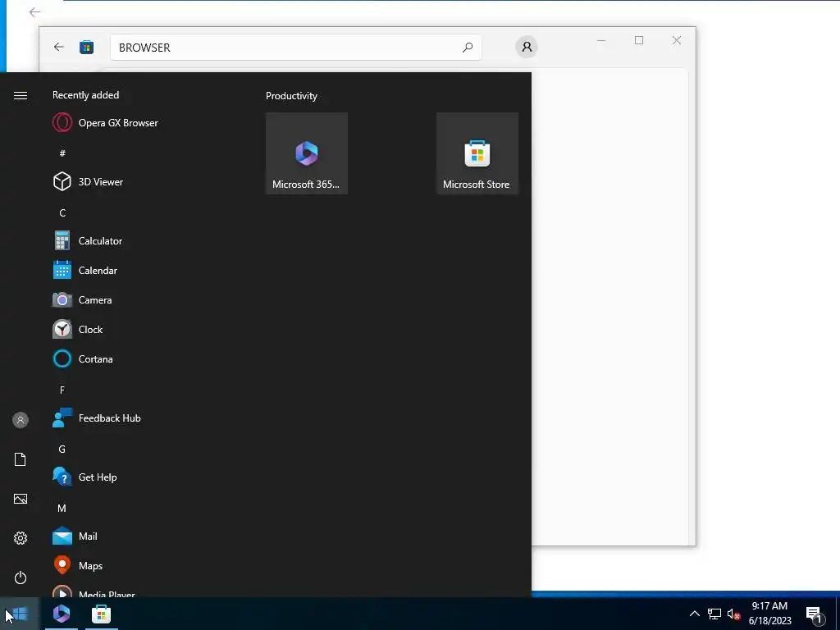The height and width of the screenshot is (630, 840).
Task: Open the user account icon in Start sidebar
Action: [21, 420]
